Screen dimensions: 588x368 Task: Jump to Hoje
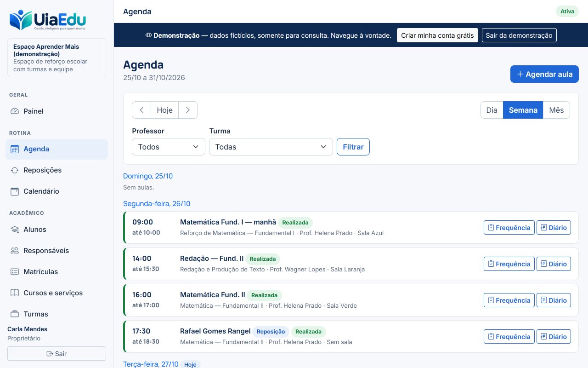point(165,110)
